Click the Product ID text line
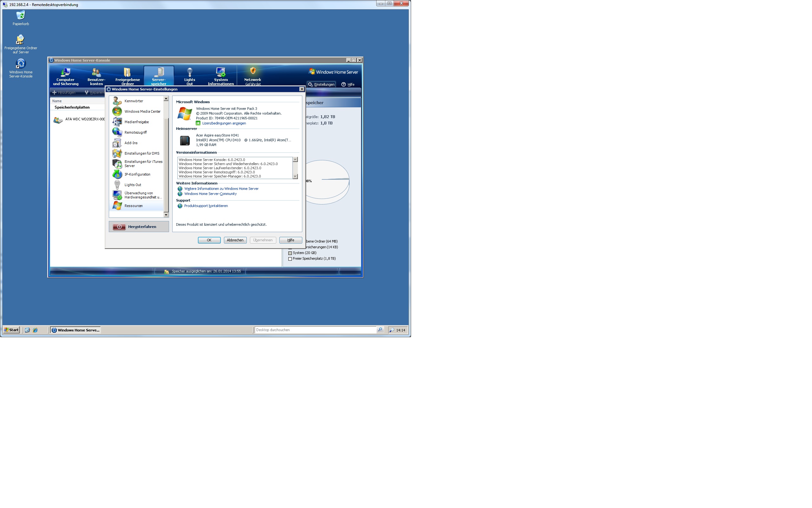 [x=227, y=118]
